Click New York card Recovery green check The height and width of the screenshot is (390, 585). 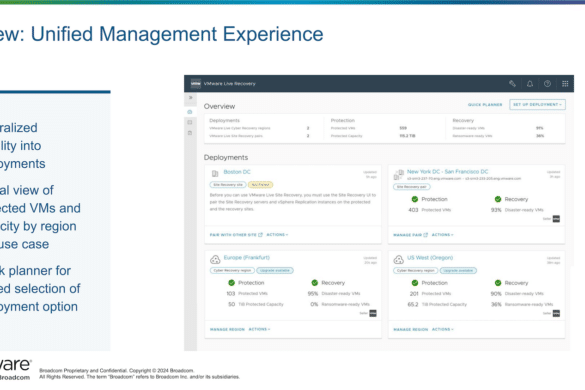tap(498, 199)
